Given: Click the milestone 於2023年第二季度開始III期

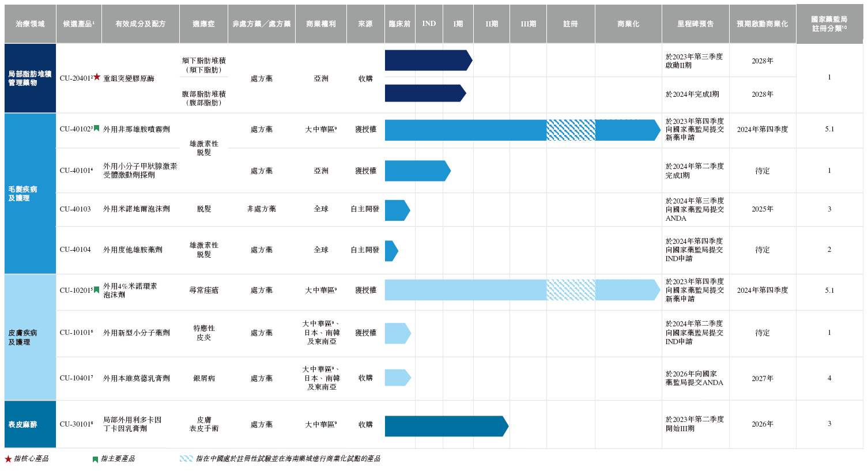Looking at the screenshot, I should coord(695,424).
